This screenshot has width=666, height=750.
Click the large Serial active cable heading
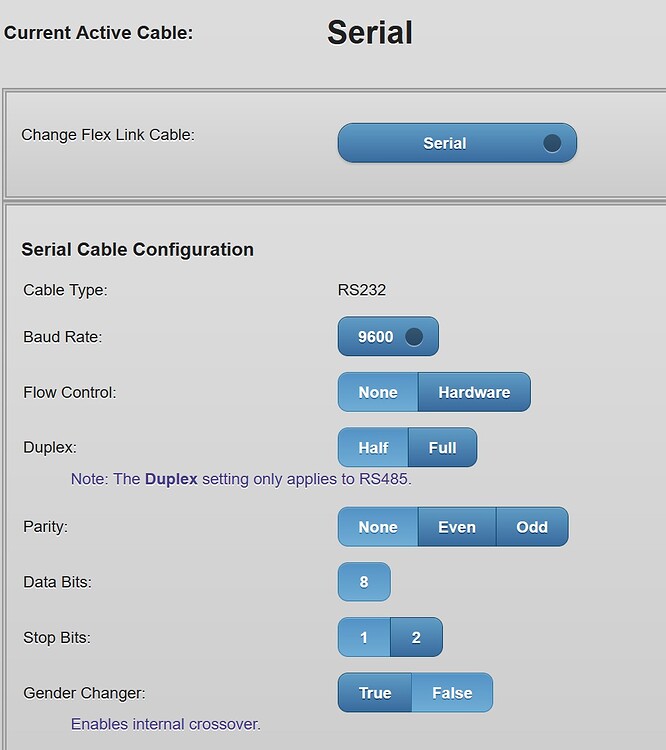point(369,32)
